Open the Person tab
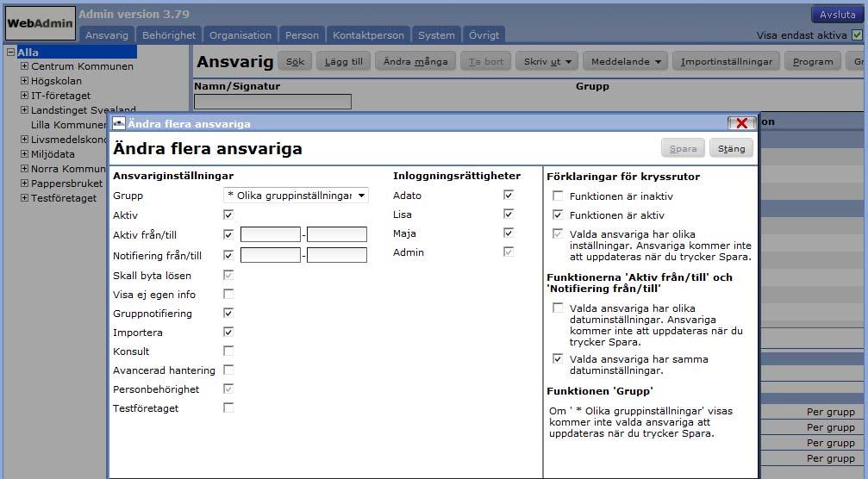868x479 pixels. click(x=302, y=34)
